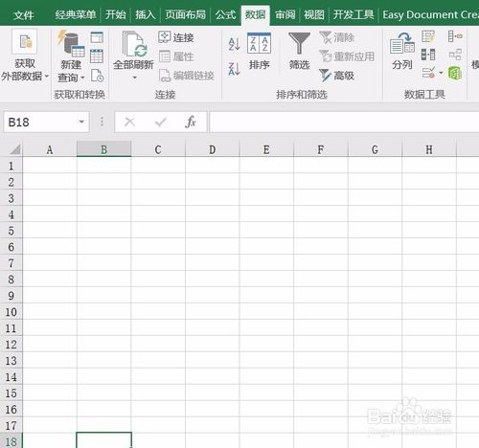
Task: Open the Easy Document Creator tab
Action: point(431,14)
